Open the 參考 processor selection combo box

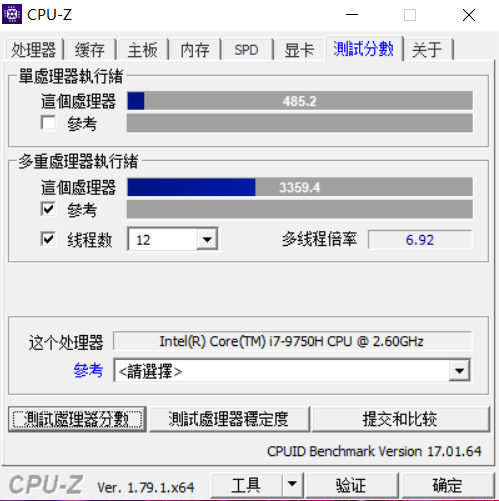(x=292, y=371)
